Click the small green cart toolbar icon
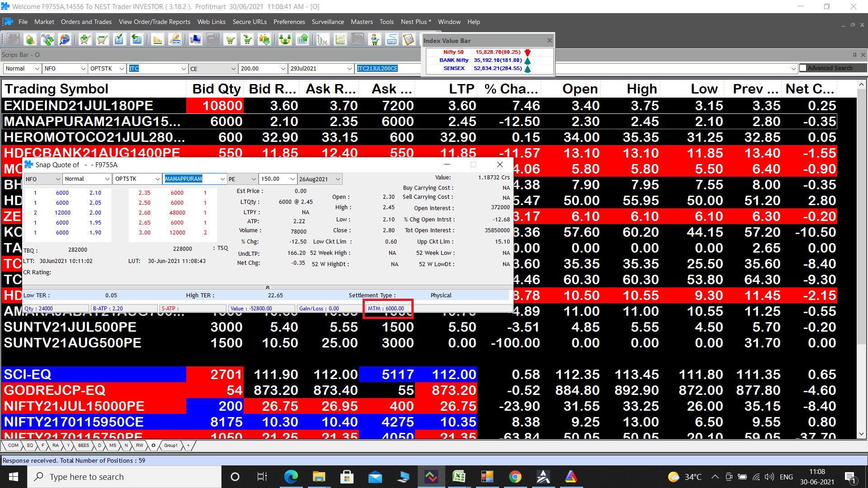Image resolution: width=868 pixels, height=488 pixels. coord(230,40)
